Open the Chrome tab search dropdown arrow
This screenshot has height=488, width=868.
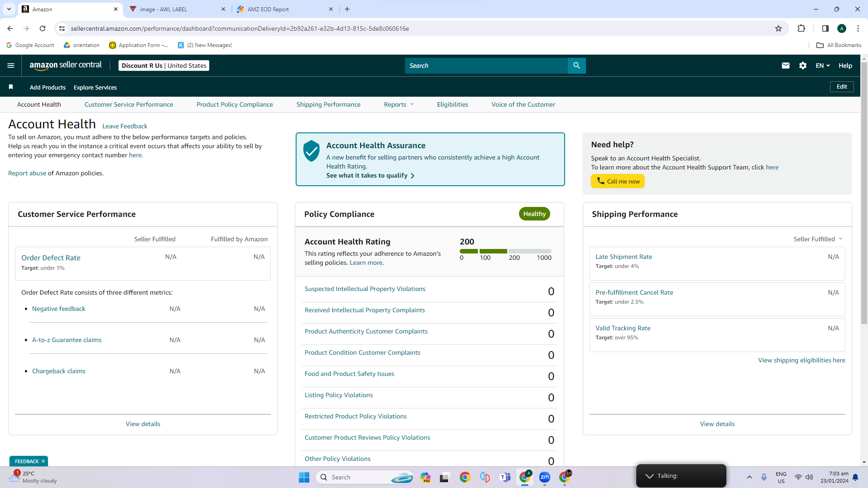click(x=9, y=9)
